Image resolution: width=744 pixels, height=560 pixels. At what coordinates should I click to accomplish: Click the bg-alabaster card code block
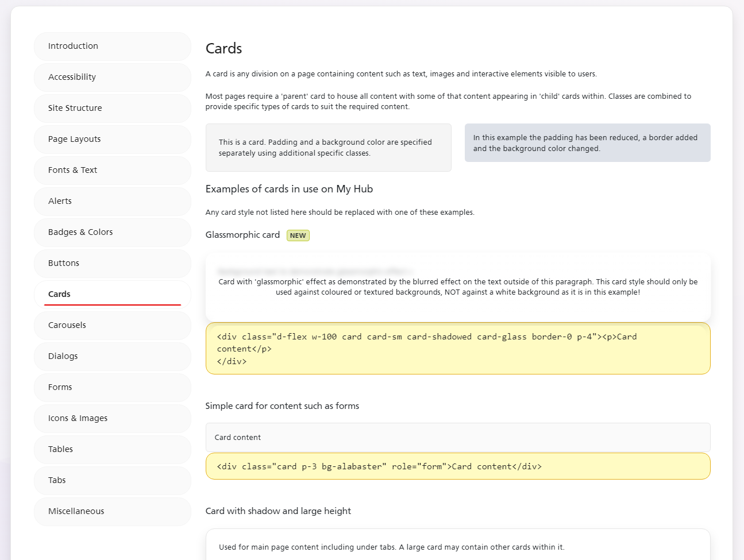coord(457,466)
